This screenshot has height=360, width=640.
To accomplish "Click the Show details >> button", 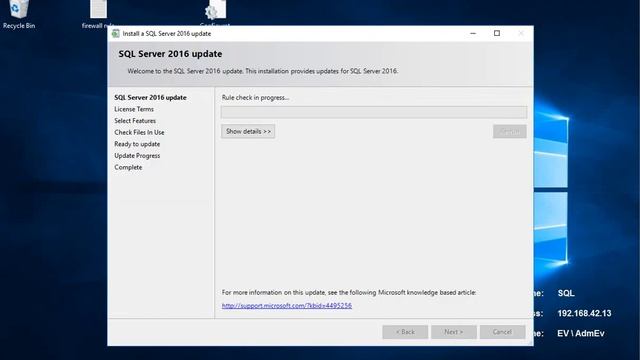I will tap(248, 131).
